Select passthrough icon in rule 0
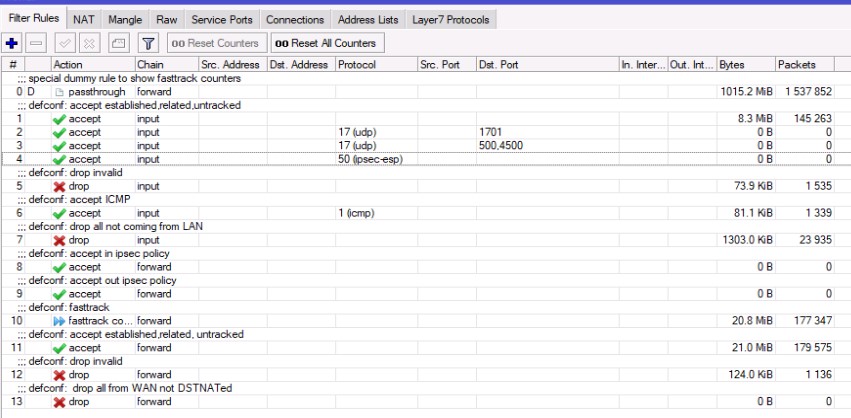 [x=60, y=92]
